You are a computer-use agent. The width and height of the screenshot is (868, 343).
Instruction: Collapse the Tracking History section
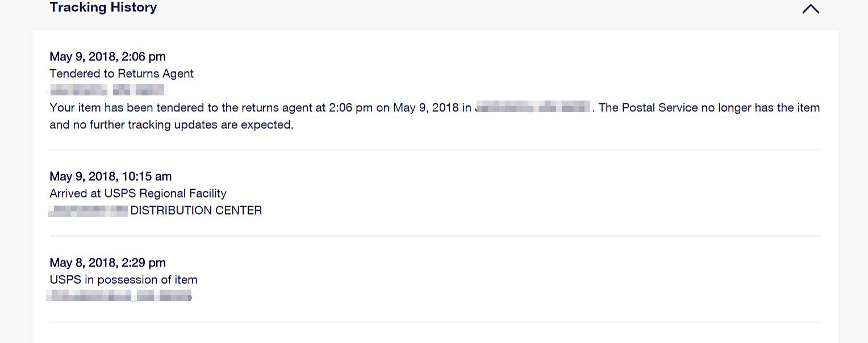pos(811,9)
